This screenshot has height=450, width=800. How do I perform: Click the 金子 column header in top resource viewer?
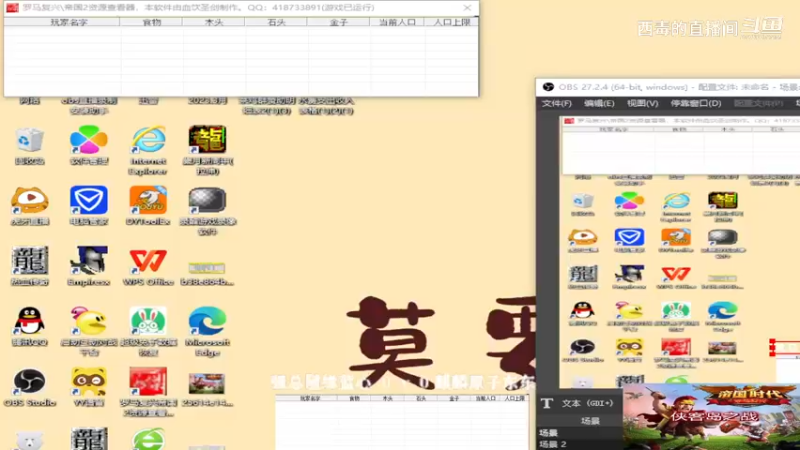point(338,22)
